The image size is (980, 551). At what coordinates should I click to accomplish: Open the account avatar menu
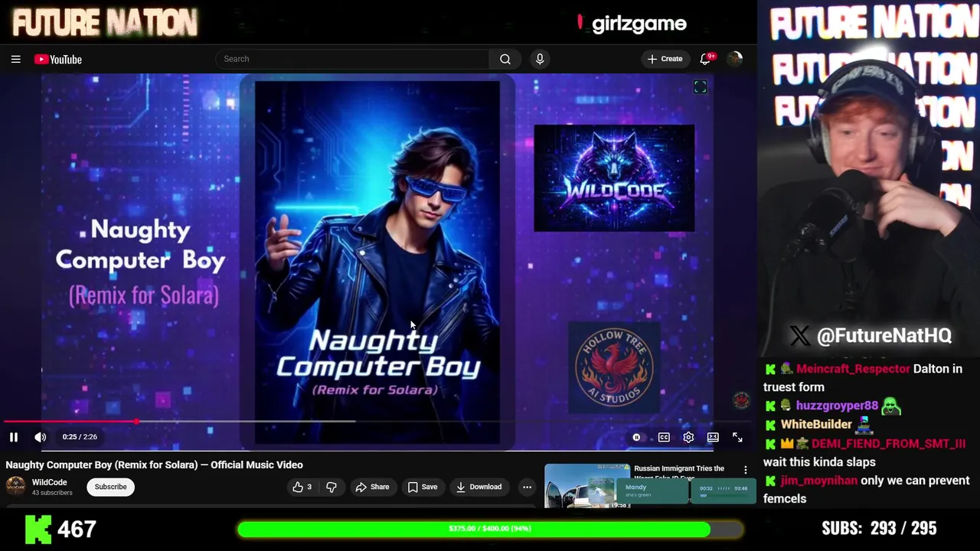[x=735, y=59]
